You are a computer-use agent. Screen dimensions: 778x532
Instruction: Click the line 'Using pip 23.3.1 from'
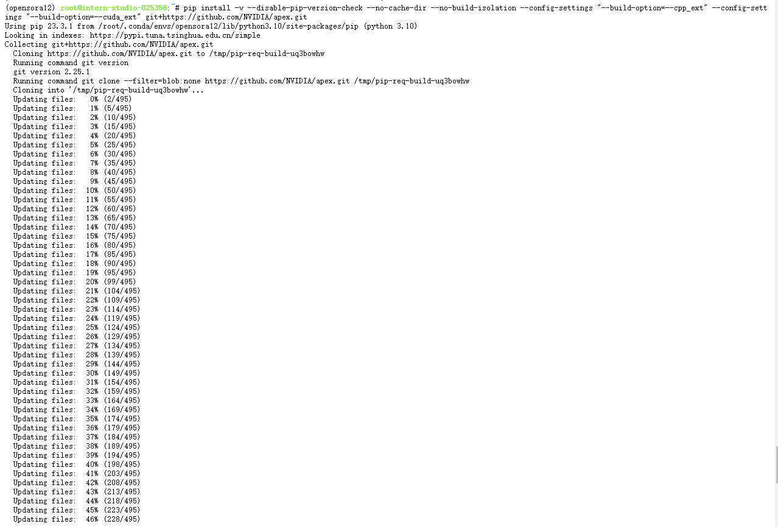[211, 26]
